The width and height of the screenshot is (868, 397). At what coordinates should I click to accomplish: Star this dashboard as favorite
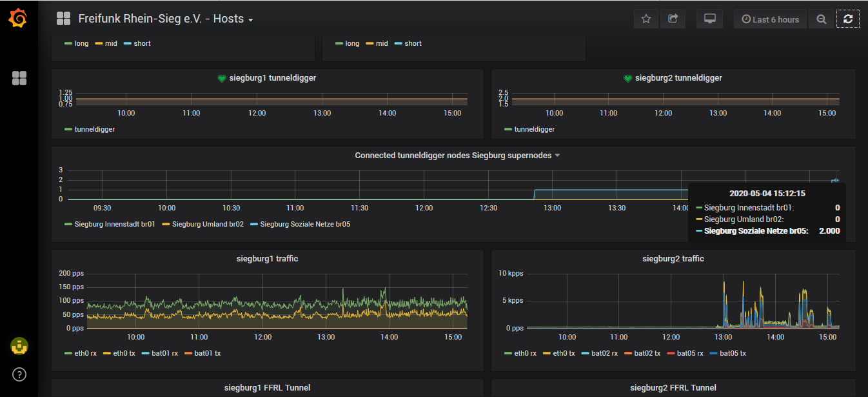pos(646,19)
